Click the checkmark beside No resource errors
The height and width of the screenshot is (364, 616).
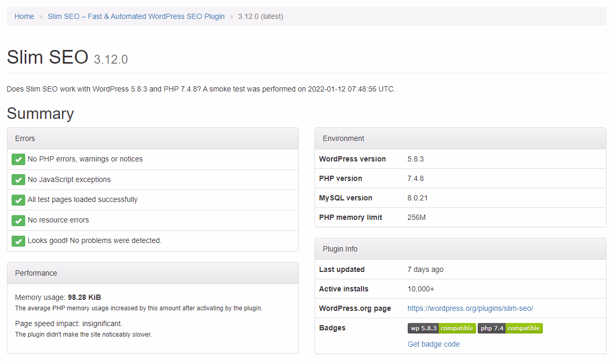point(18,220)
